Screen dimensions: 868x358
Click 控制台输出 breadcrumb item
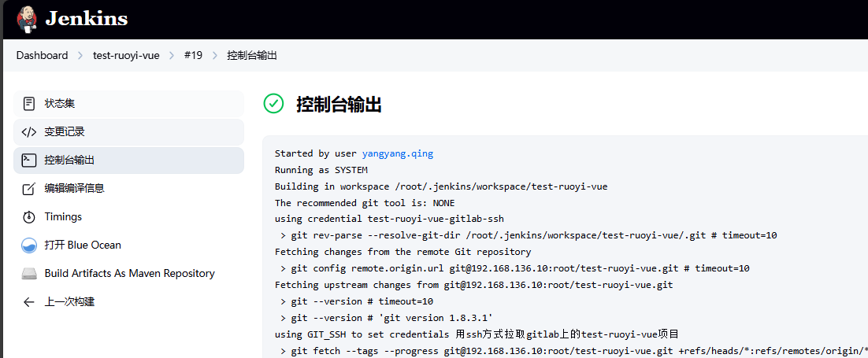click(x=252, y=55)
